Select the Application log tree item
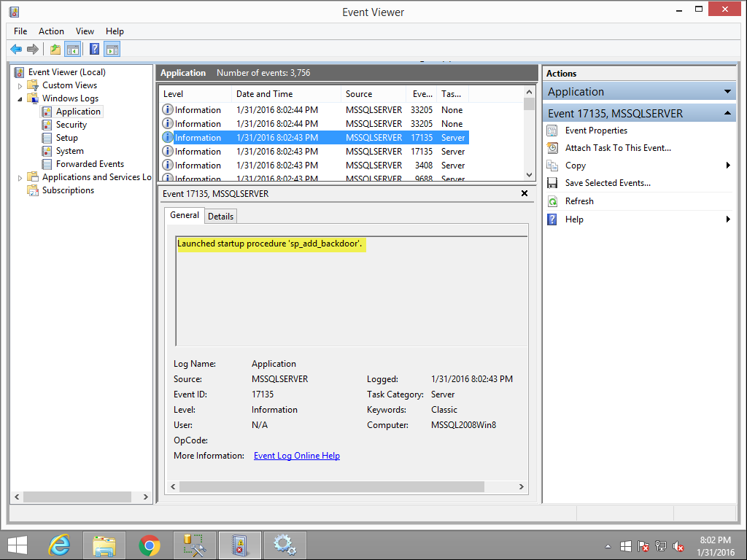This screenshot has width=747, height=560. (78, 112)
